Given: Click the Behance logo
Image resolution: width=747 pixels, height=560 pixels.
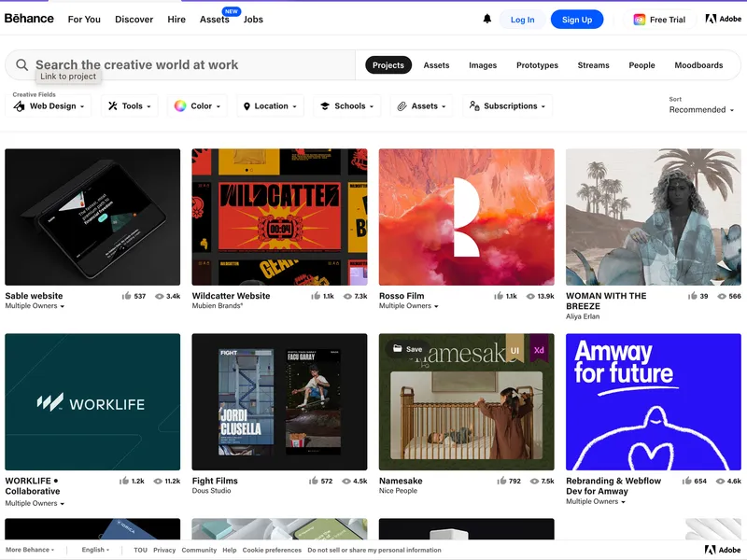Looking at the screenshot, I should tap(29, 19).
